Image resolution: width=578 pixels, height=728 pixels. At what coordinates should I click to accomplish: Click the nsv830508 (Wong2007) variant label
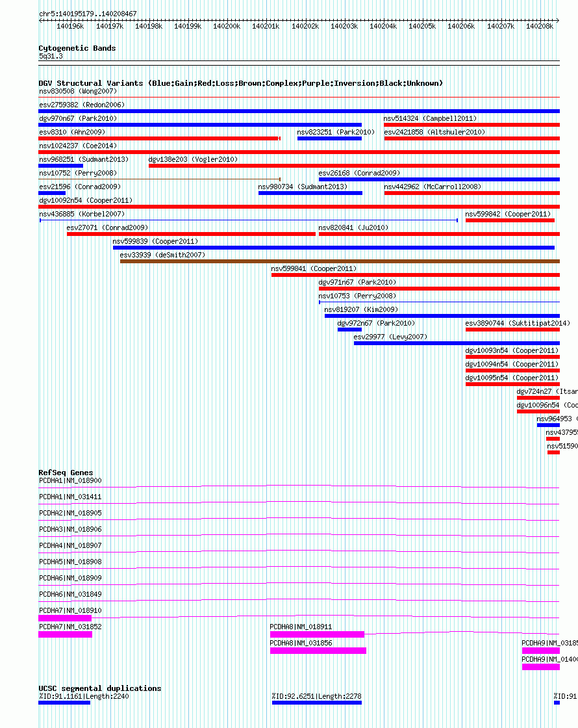78,92
